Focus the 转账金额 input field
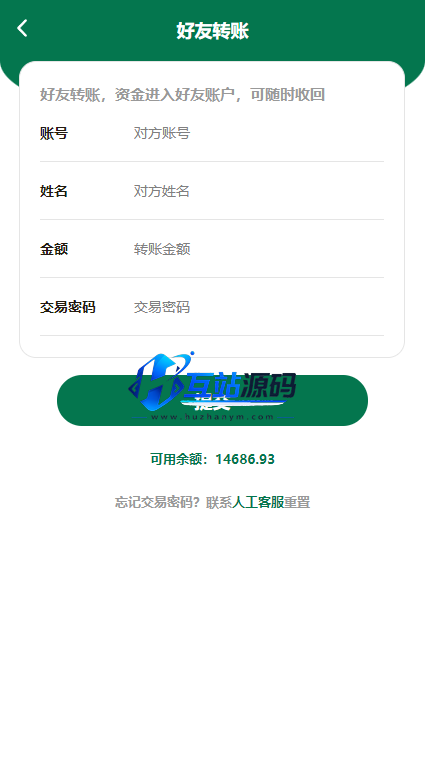 click(x=258, y=249)
